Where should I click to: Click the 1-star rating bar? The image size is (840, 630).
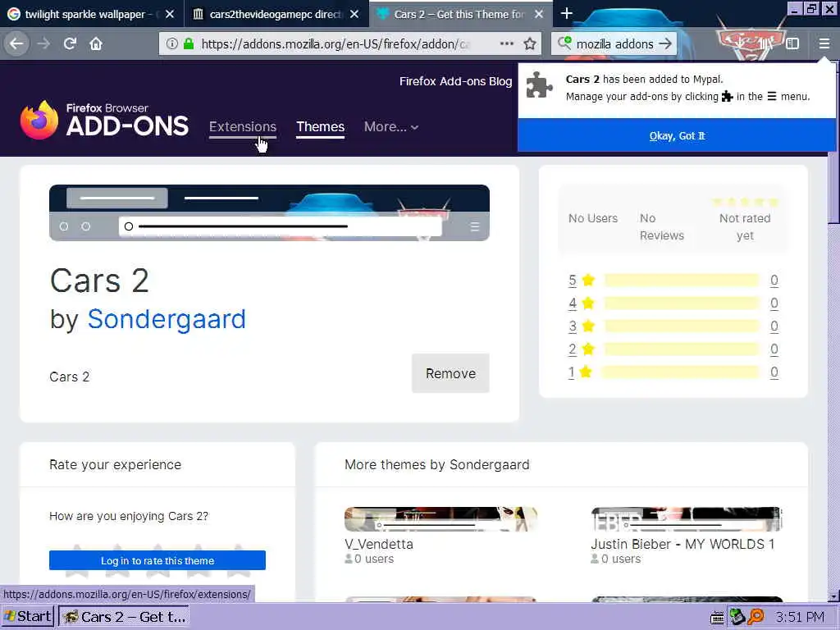point(680,372)
